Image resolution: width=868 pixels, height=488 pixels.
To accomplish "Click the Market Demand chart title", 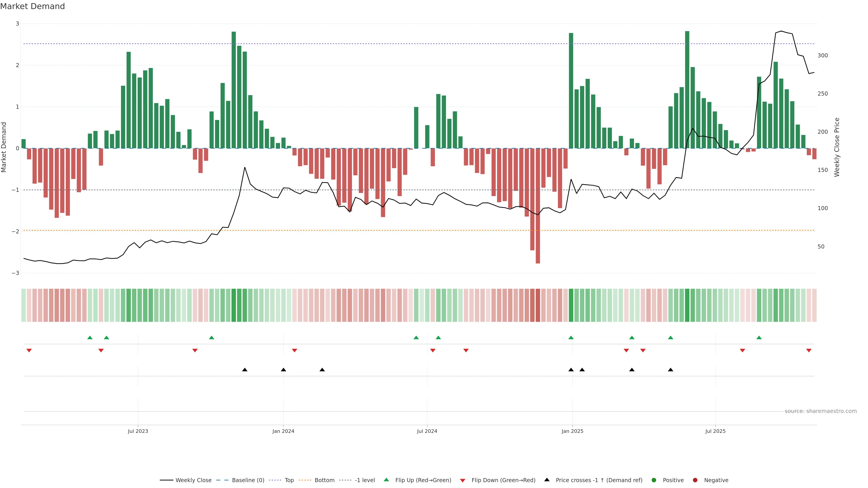I will [x=32, y=6].
